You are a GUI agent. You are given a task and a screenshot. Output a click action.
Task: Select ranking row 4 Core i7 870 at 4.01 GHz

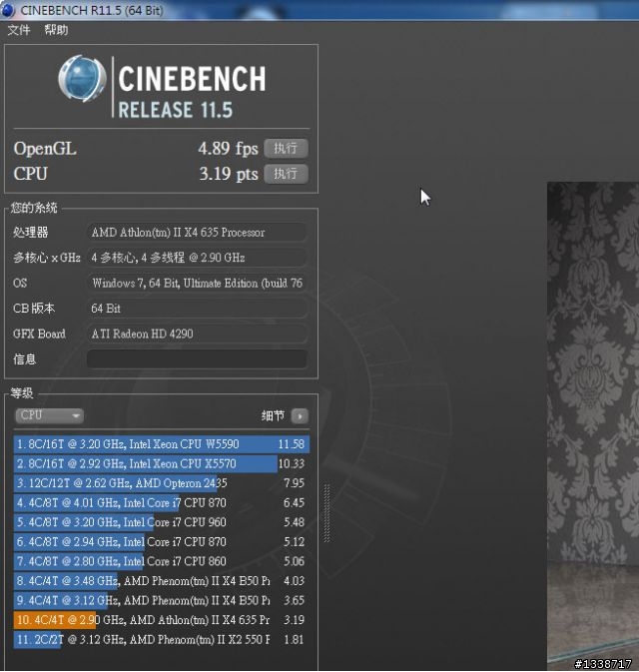pos(161,502)
